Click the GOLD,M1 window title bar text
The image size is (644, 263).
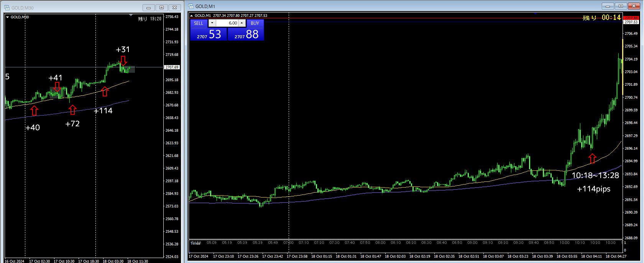tap(205, 6)
